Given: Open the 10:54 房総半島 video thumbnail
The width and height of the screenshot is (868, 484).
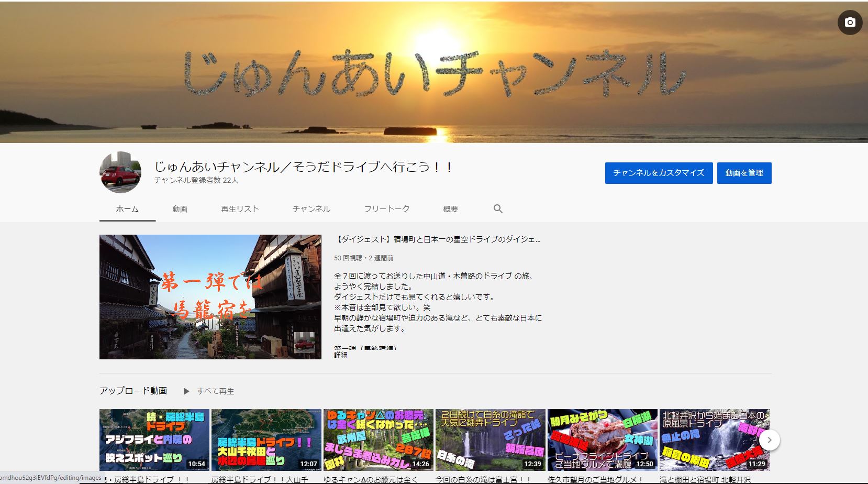Looking at the screenshot, I should pos(154,440).
